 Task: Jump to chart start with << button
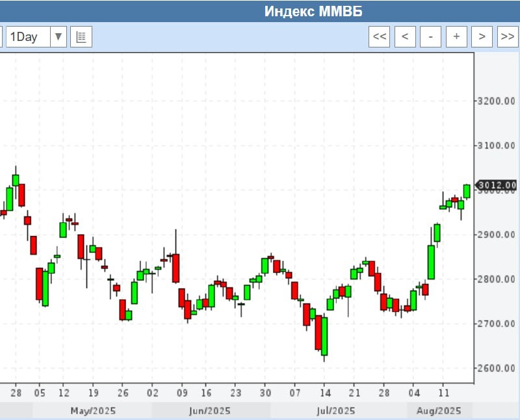379,36
